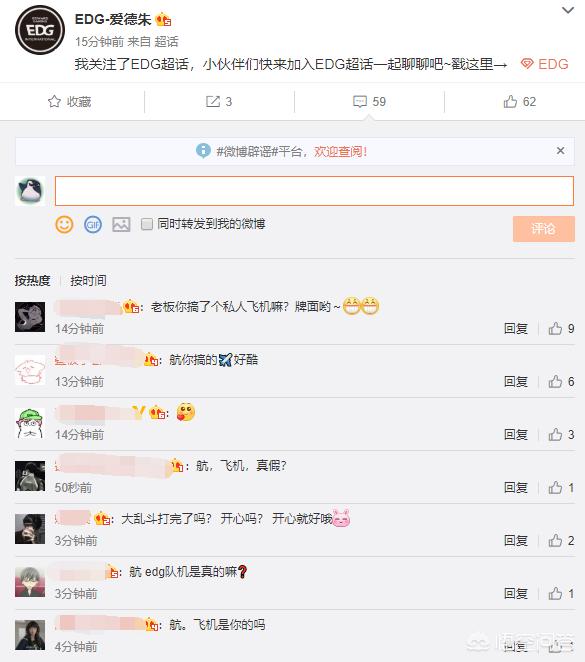Sort comments by 按热度
This screenshot has width=585, height=662.
pyautogui.click(x=32, y=280)
